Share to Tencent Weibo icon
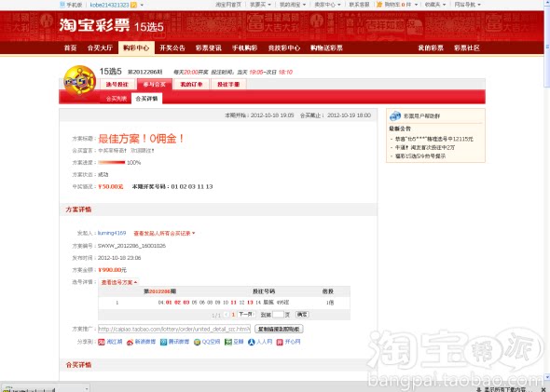This screenshot has width=550, height=392. [x=163, y=342]
